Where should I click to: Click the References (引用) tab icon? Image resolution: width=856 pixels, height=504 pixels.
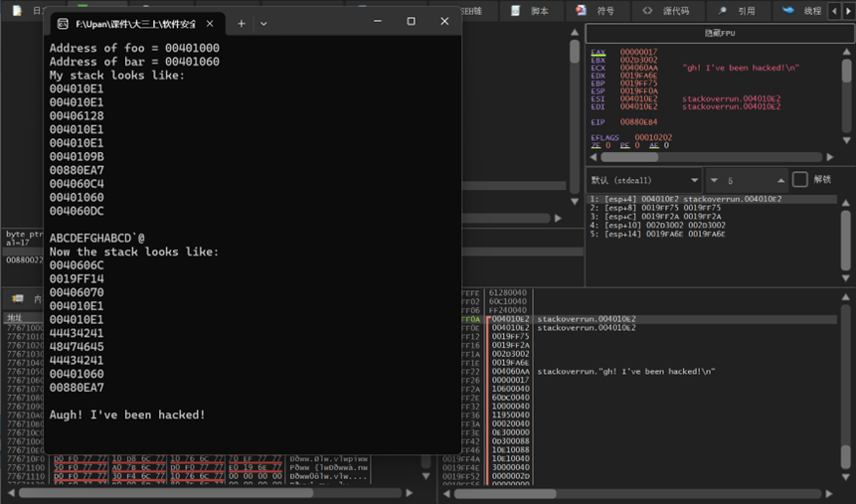[x=722, y=10]
